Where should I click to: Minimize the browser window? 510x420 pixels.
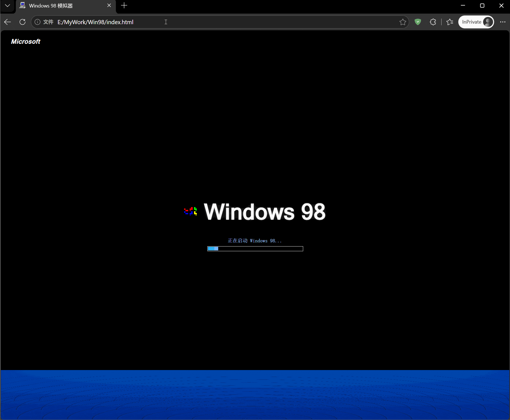463,6
